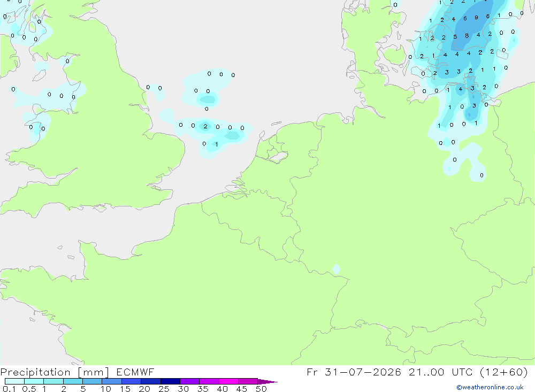Select the 5–10 mm blue legend swatch
Image resolution: width=535 pixels, height=392 pixels.
coord(93,381)
